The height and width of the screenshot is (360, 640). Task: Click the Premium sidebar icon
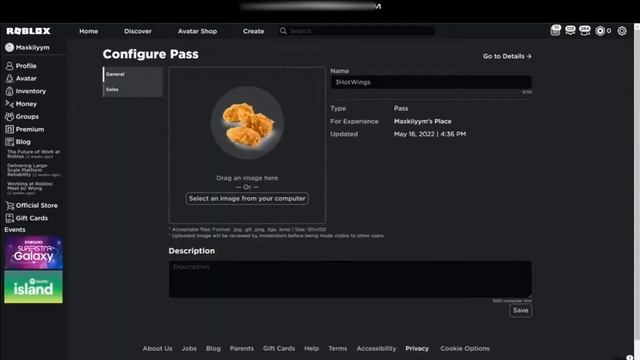coord(9,129)
